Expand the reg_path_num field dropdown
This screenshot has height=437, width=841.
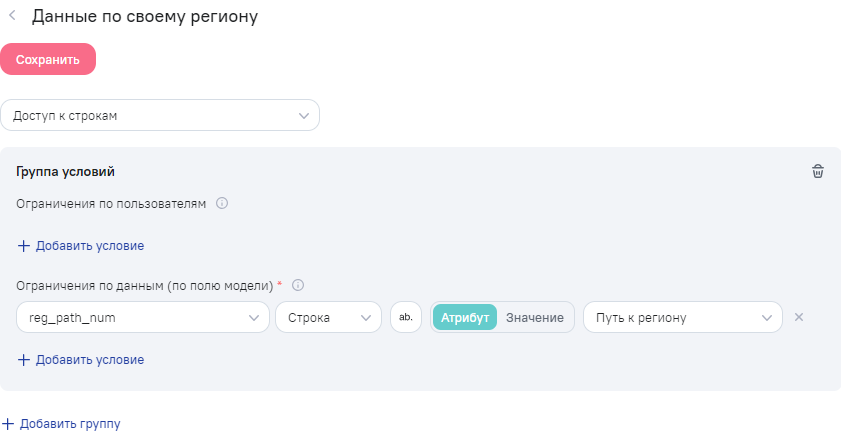coord(143,317)
